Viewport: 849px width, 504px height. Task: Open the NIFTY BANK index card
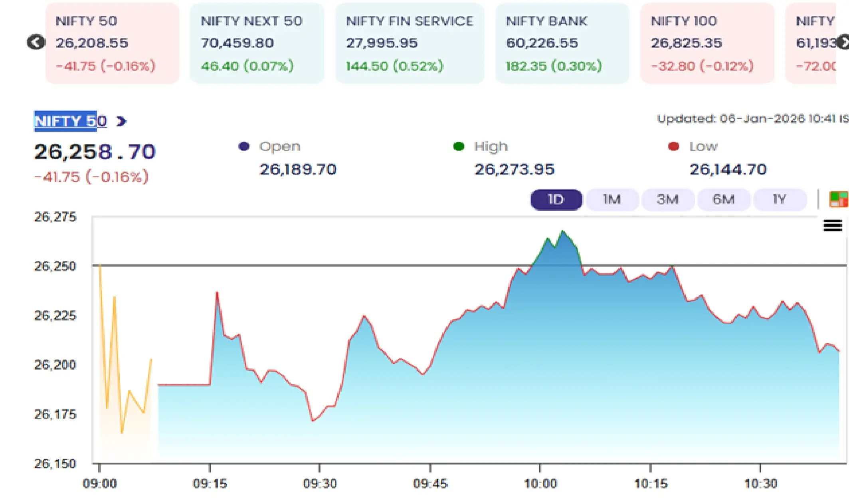tap(562, 43)
